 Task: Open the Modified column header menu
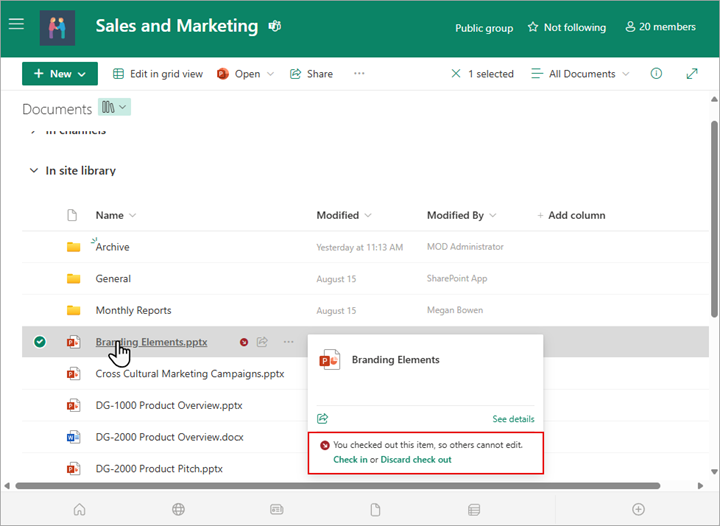344,215
